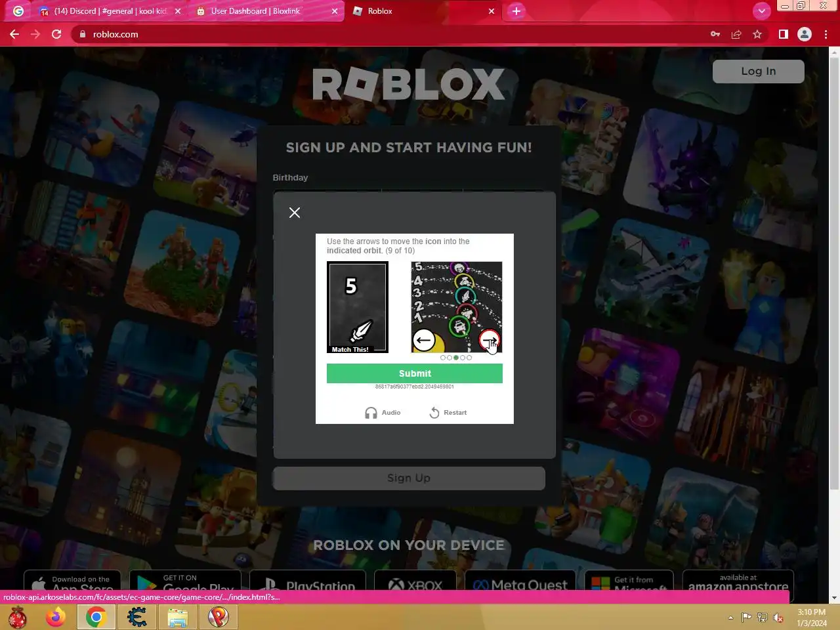Image resolution: width=840 pixels, height=630 pixels.
Task: Go forward in browser history
Action: tap(35, 34)
